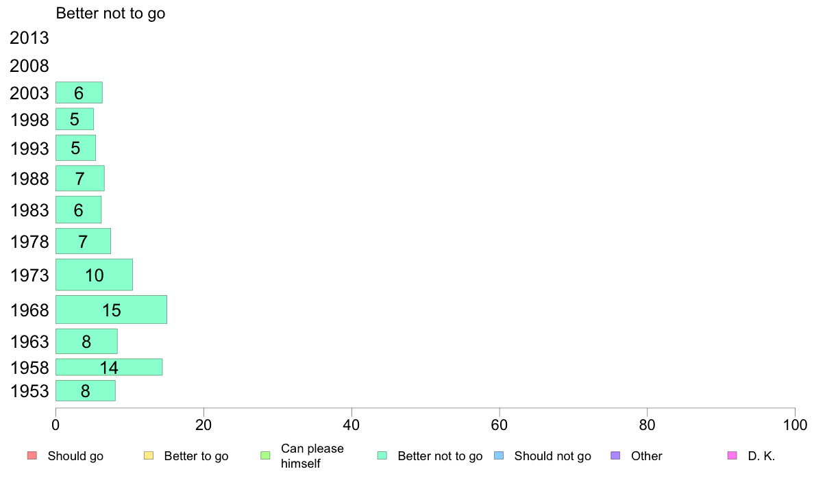
Task: Select the 1988 bar showing 7
Action: [80, 179]
